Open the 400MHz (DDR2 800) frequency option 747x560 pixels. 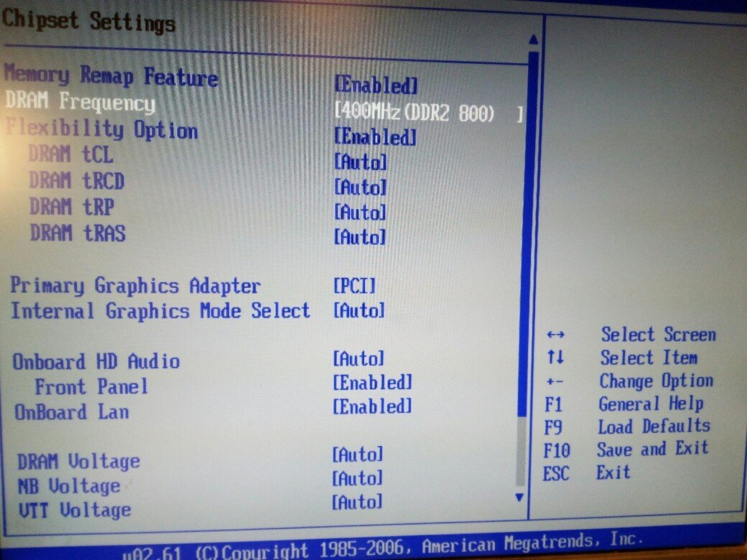click(429, 113)
